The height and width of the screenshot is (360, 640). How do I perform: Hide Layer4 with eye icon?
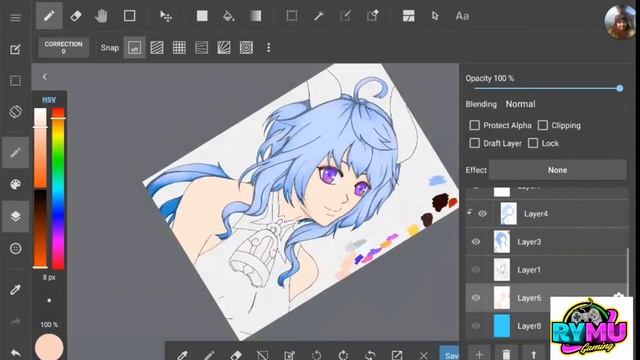click(482, 213)
